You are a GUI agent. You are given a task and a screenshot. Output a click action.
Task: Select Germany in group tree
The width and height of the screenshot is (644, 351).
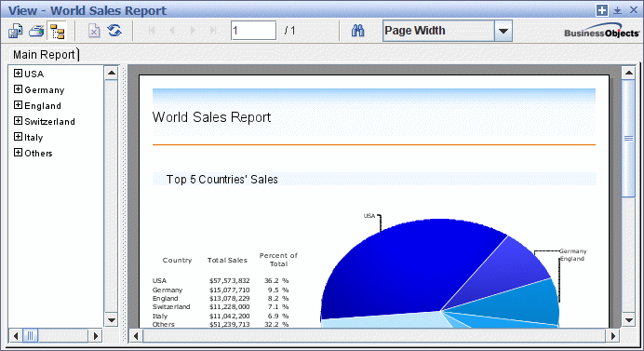45,90
